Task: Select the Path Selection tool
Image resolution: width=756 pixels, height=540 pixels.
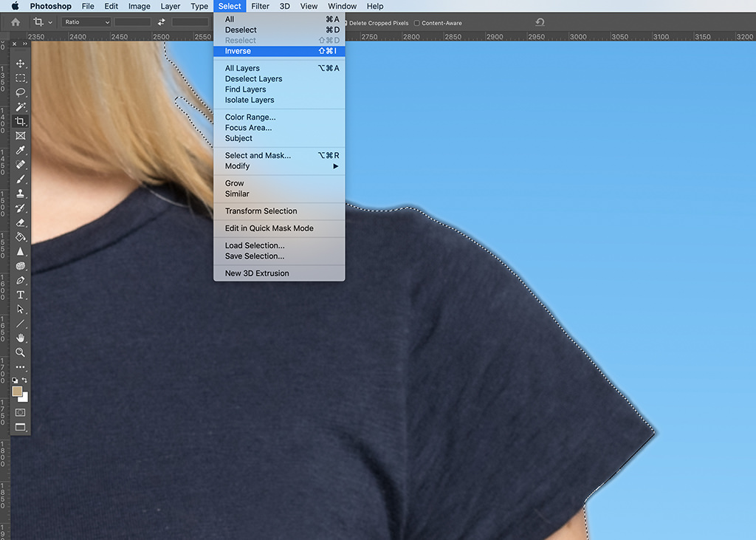Action: coord(20,310)
